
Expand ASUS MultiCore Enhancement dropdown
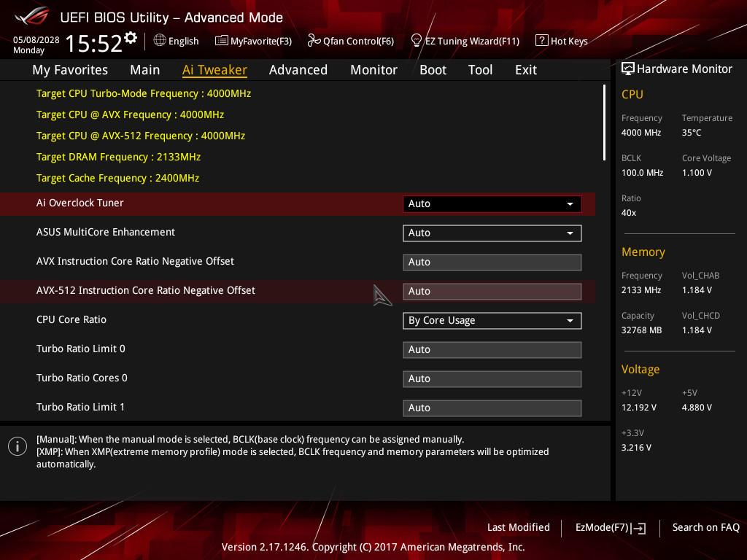(x=492, y=233)
